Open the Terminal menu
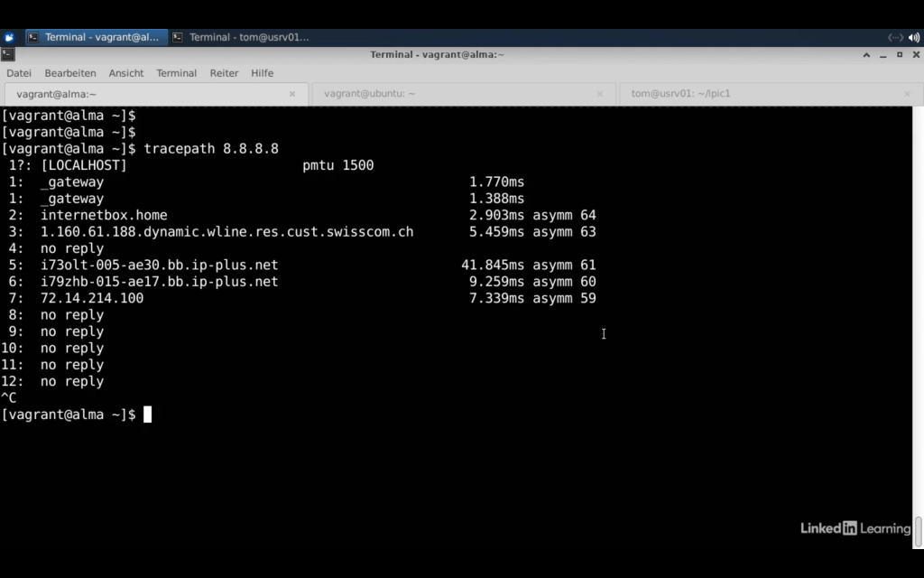This screenshot has width=924, height=578. click(176, 73)
